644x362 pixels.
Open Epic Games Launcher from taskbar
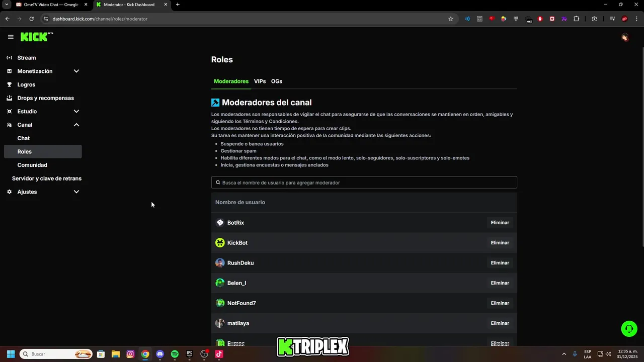pyautogui.click(x=189, y=354)
